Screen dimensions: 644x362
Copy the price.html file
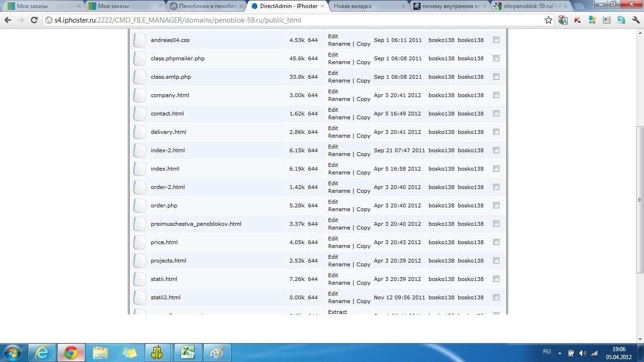363,246
